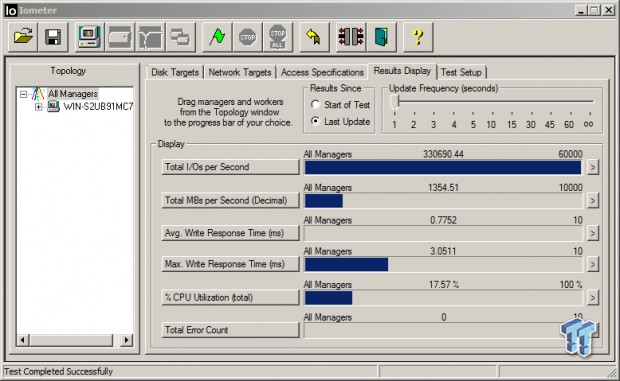The width and height of the screenshot is (620, 381).
Task: Open arrow beside Avg. Write Response bar
Action: (592, 233)
